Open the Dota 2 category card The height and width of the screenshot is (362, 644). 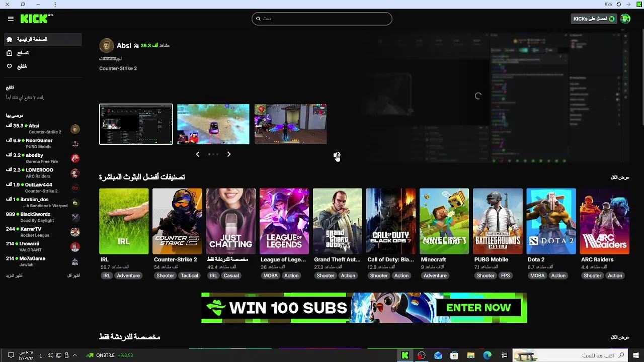point(551,221)
